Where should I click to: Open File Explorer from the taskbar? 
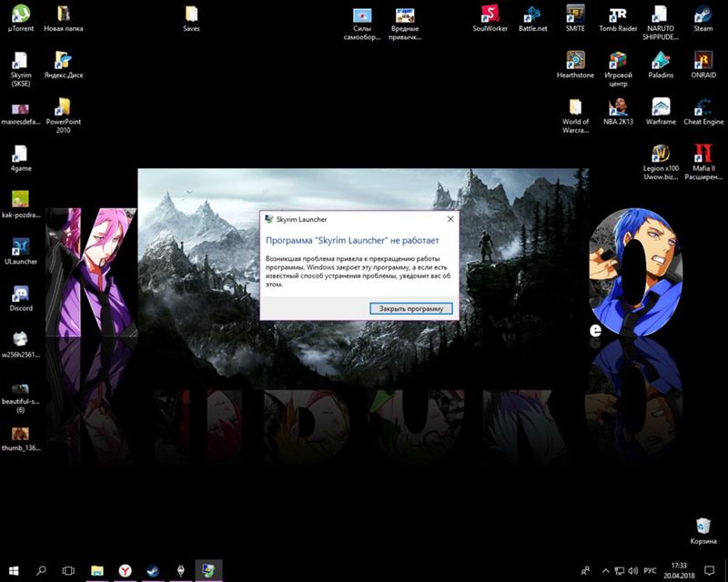coord(97,570)
